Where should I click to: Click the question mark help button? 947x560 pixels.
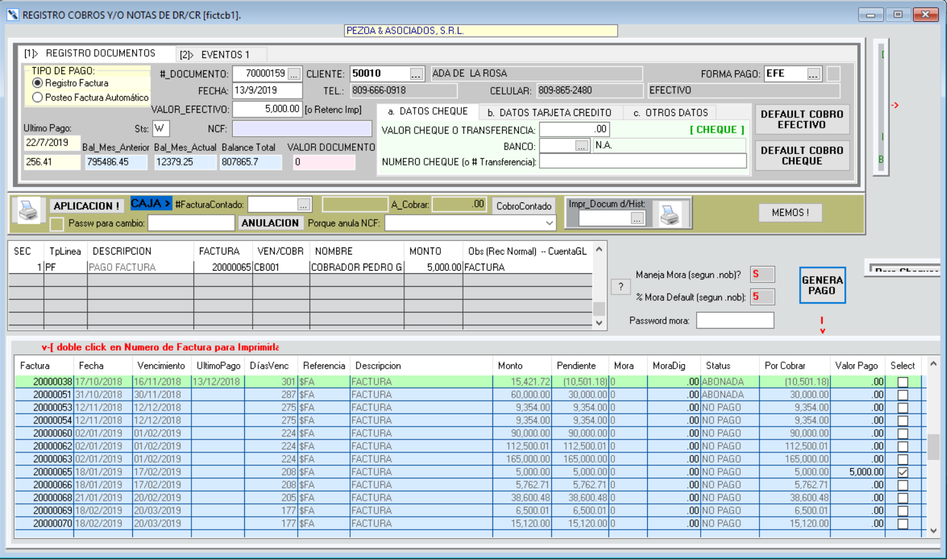(x=621, y=287)
